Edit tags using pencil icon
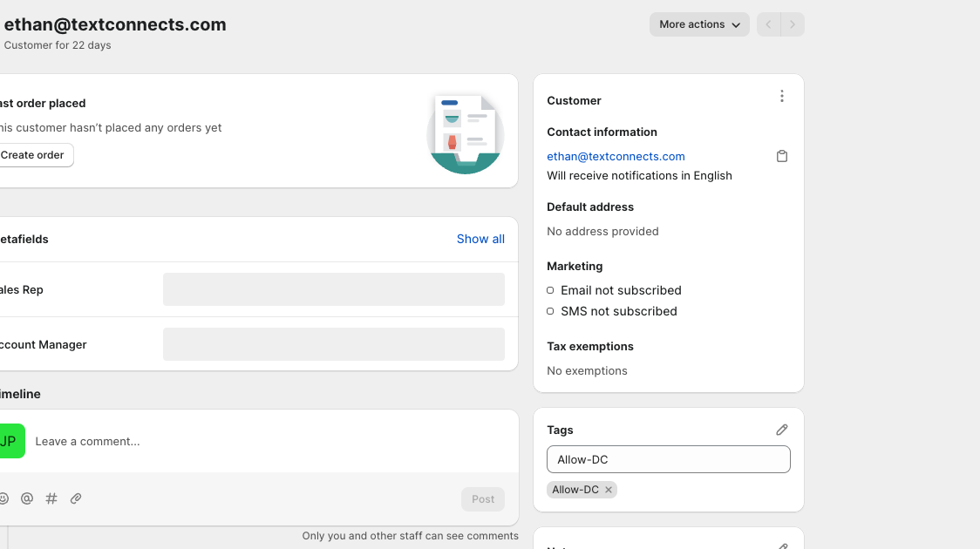The height and width of the screenshot is (549, 980). 782,430
